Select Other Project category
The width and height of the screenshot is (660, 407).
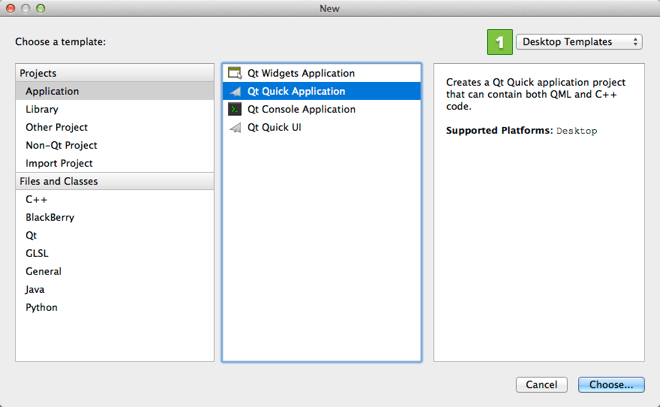click(x=57, y=127)
